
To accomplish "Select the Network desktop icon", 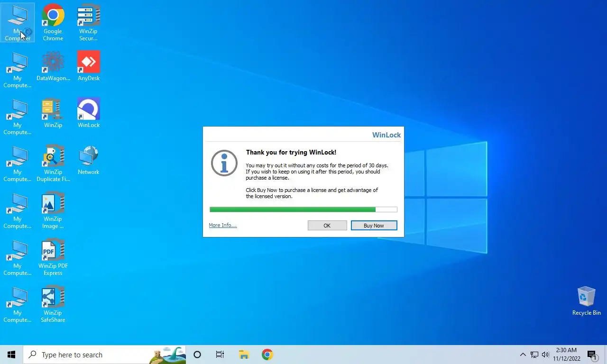I will [x=89, y=160].
